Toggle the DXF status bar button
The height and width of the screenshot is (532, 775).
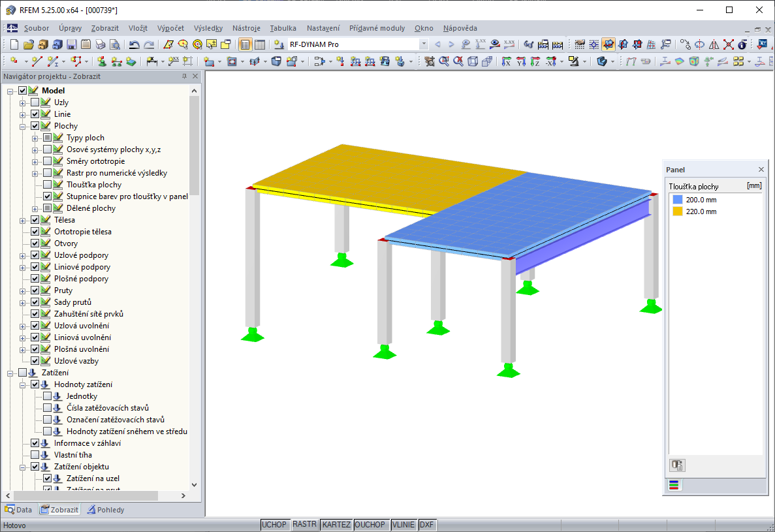[426, 525]
